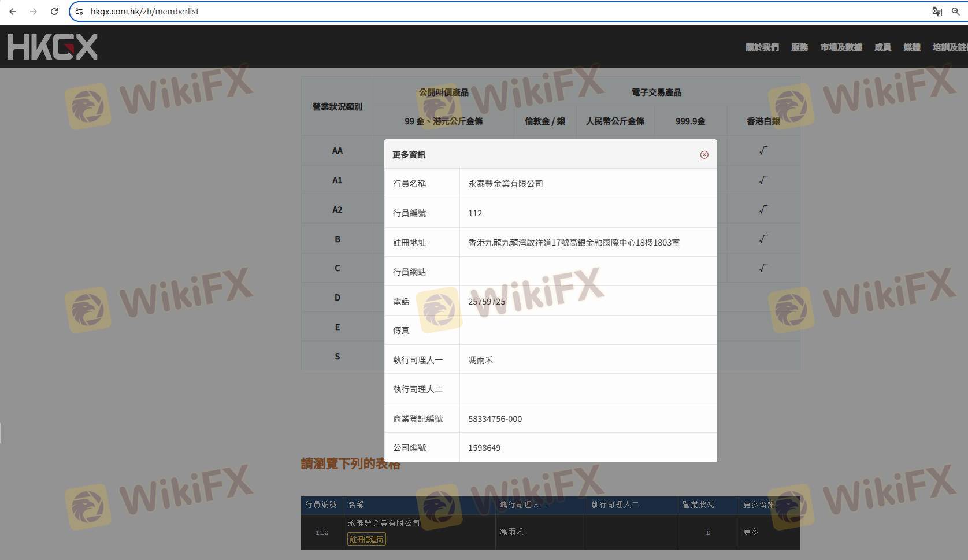Viewport: 968px width, 560px height.
Task: Open the 市場及數據 menu
Action: 841,47
